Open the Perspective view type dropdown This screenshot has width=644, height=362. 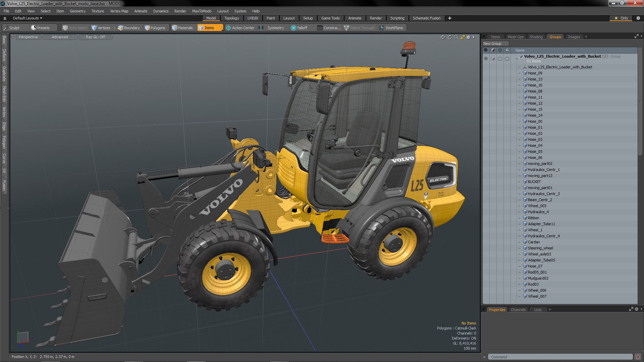click(x=28, y=37)
